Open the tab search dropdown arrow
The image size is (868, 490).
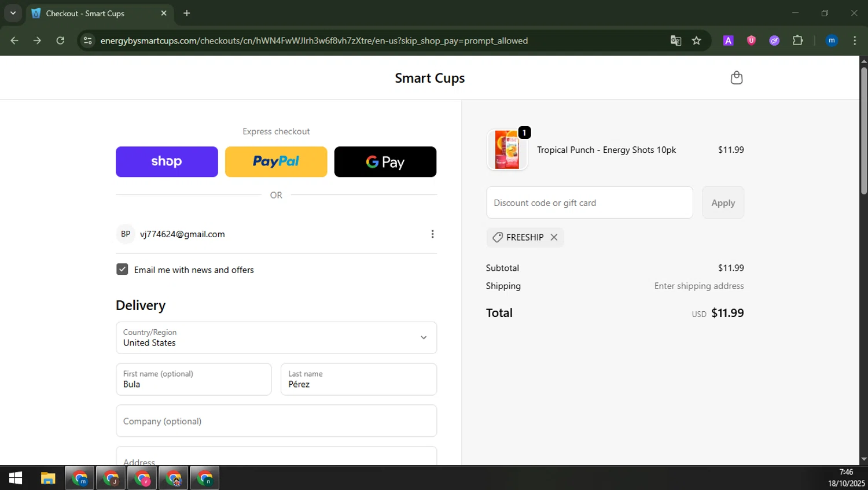(13, 13)
